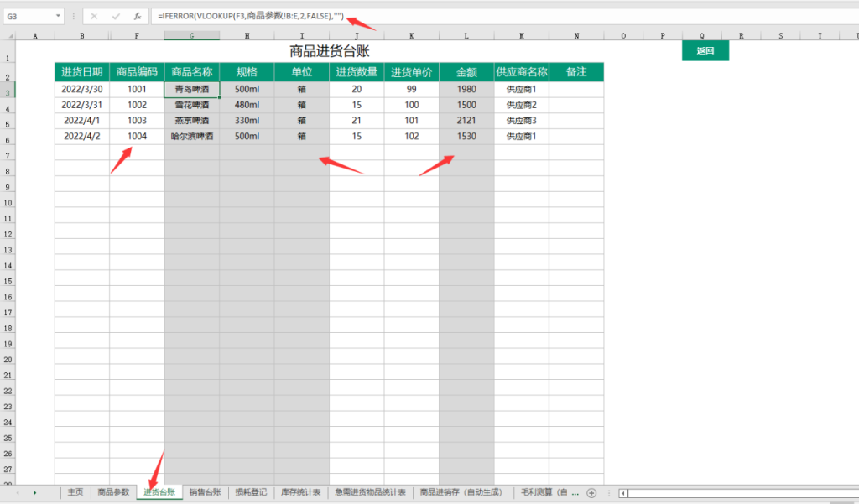Screen dimensions: 859x504
Task: Open the 库存统计表 sheet tab
Action: [300, 493]
